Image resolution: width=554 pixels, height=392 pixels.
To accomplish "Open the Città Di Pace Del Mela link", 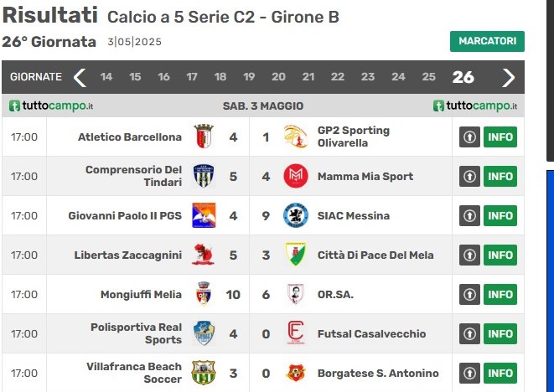I will [375, 255].
